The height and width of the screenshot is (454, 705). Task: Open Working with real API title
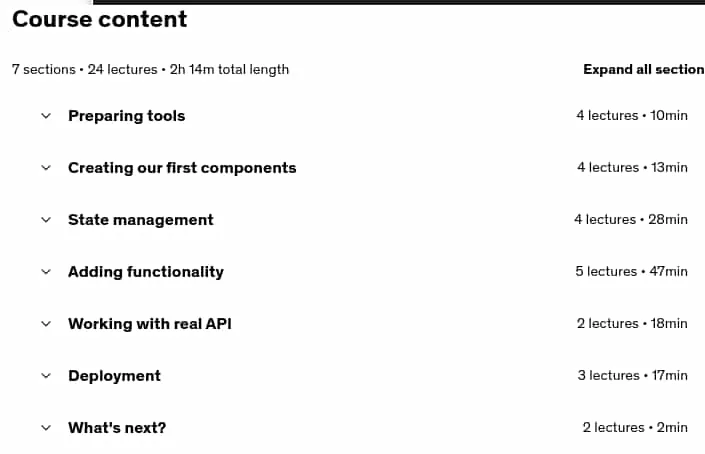tap(150, 324)
